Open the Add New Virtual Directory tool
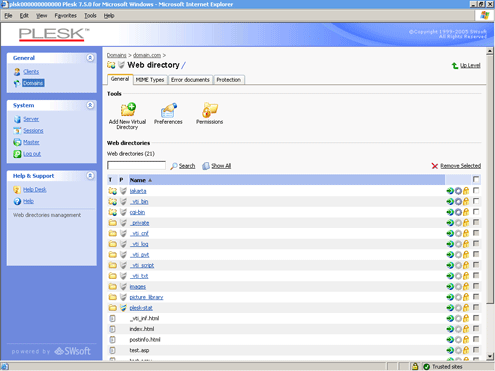495x371 pixels. (128, 109)
